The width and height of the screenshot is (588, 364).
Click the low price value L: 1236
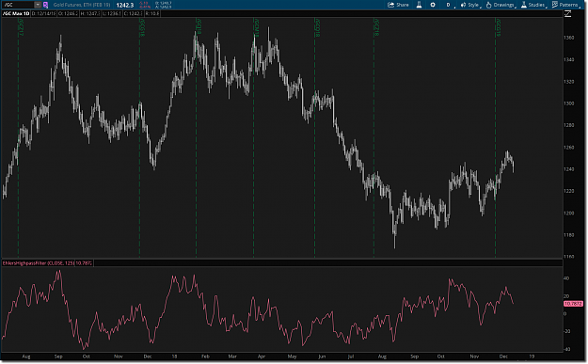[112, 13]
